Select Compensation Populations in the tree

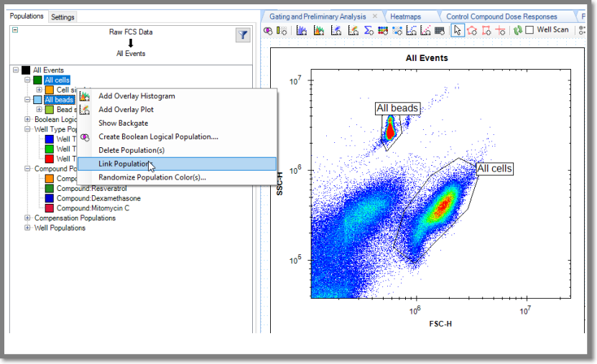pyautogui.click(x=75, y=218)
